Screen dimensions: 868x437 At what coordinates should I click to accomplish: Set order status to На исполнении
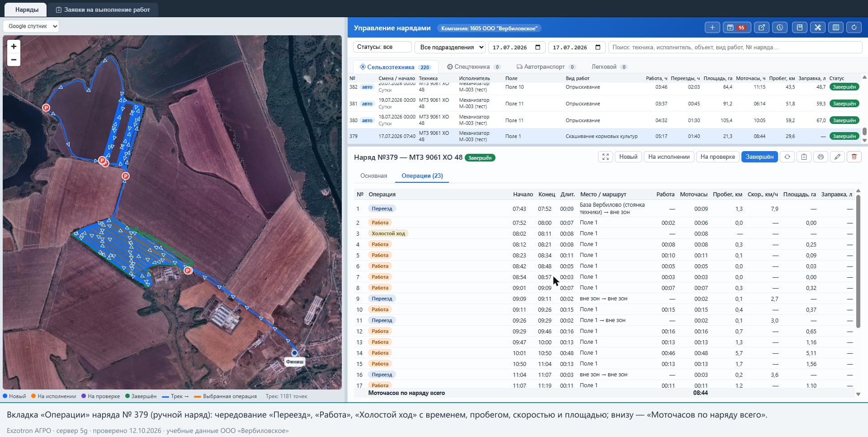[669, 157]
